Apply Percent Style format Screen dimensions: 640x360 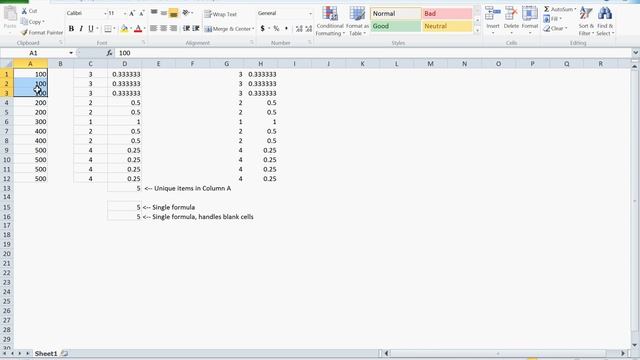click(276, 29)
